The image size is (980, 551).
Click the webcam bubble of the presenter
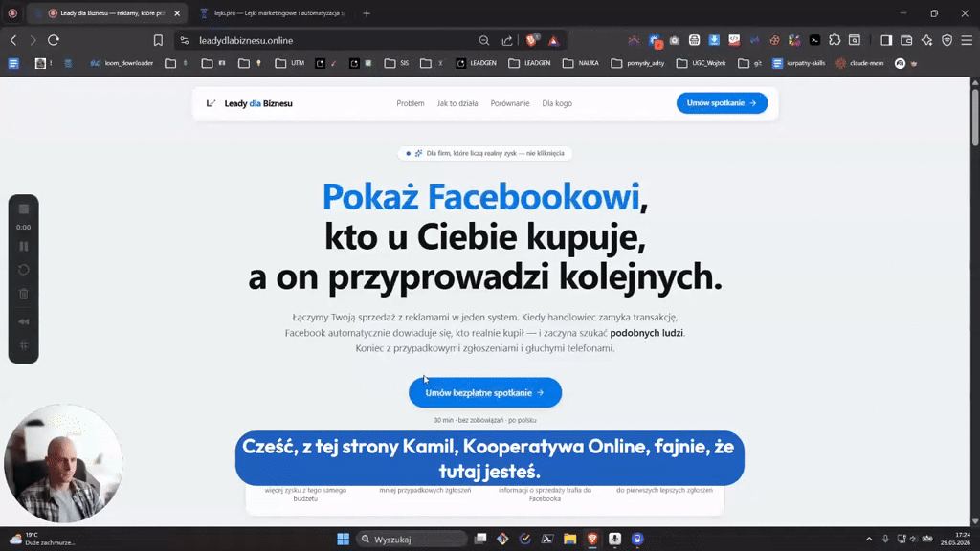63,463
